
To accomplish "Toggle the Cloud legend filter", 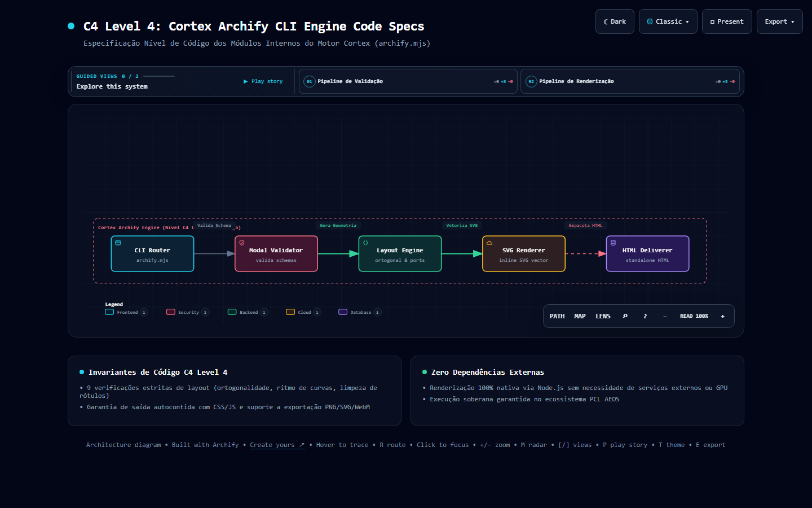I will tap(303, 312).
